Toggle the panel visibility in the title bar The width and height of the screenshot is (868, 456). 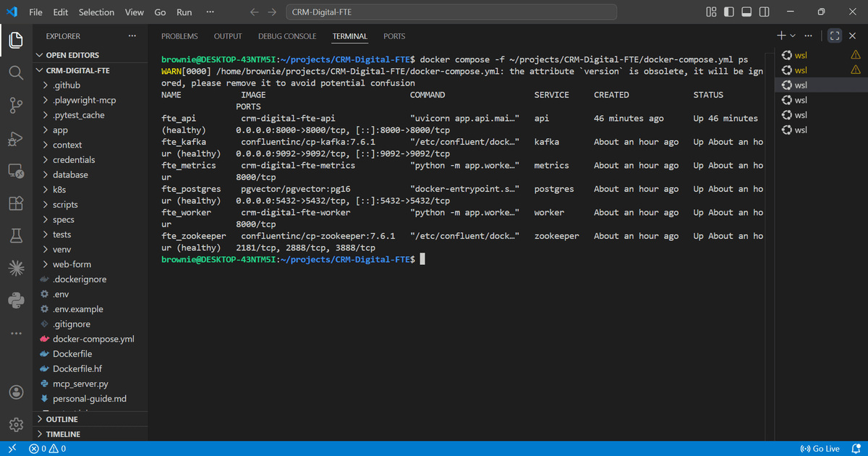746,12
